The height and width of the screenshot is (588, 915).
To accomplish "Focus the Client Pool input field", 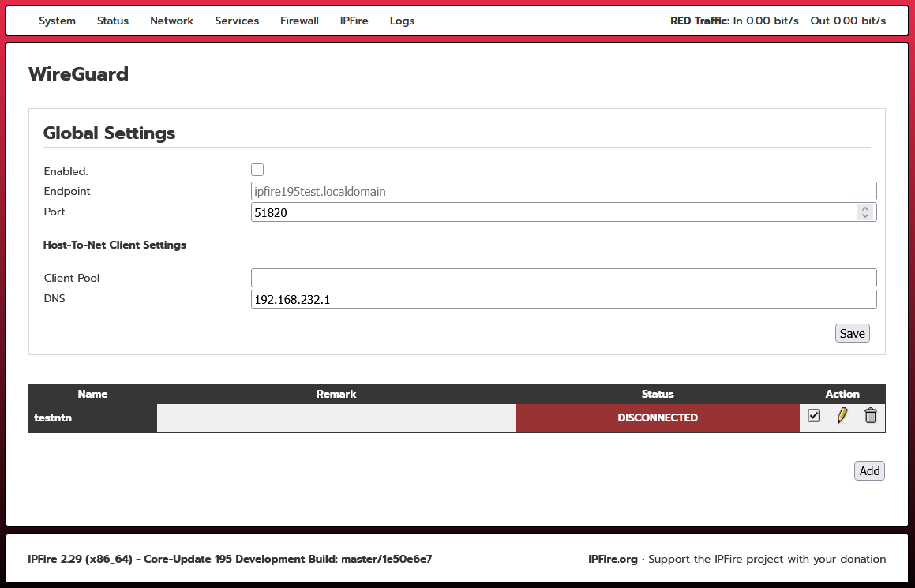I will pyautogui.click(x=564, y=278).
